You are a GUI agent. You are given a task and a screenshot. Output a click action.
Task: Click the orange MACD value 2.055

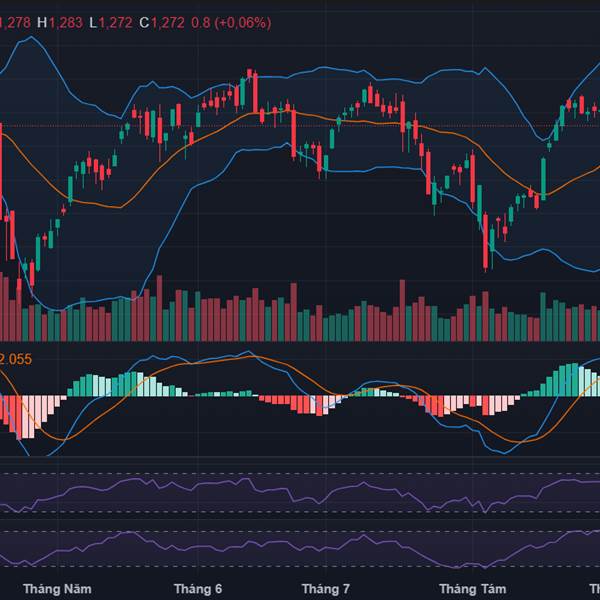16,359
